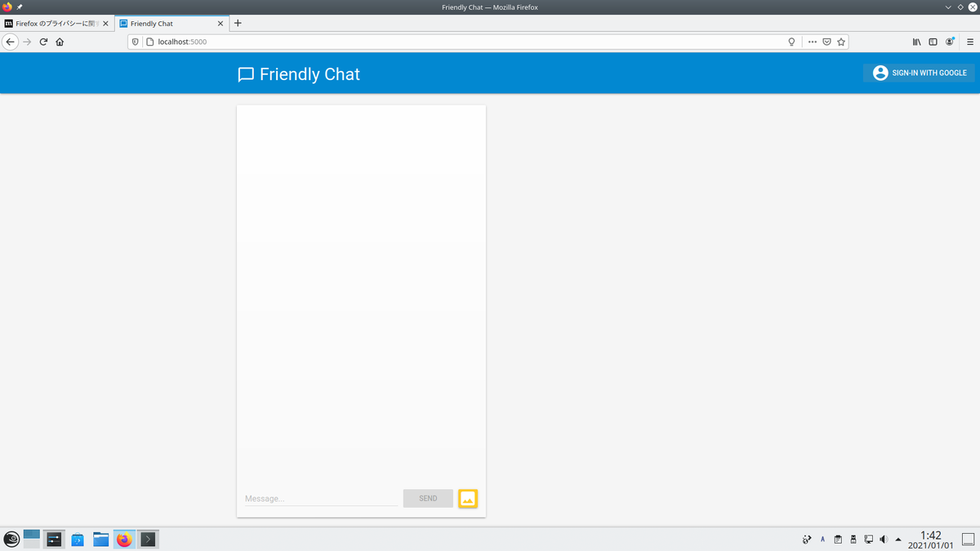Focus the Message text field
This screenshot has height=551, width=980.
321,498
